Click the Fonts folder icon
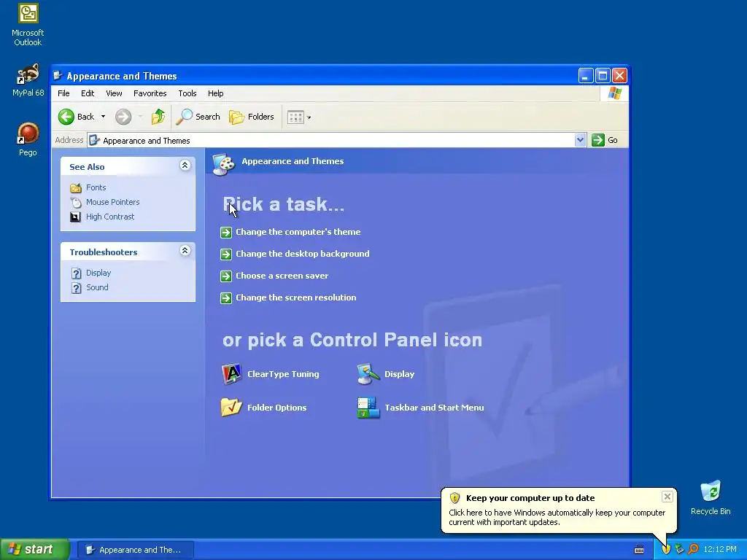The width and height of the screenshot is (747, 560). (x=76, y=187)
